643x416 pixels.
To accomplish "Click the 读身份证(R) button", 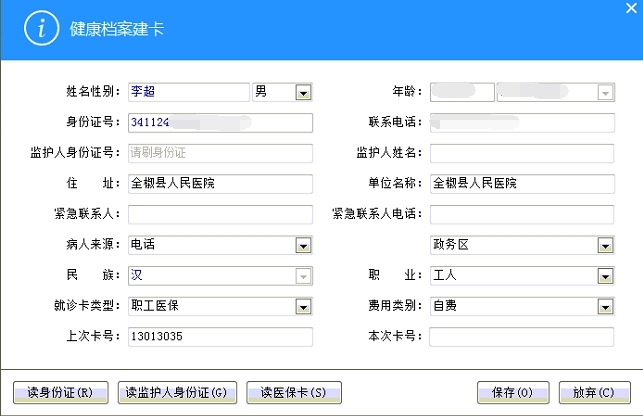I will [61, 393].
